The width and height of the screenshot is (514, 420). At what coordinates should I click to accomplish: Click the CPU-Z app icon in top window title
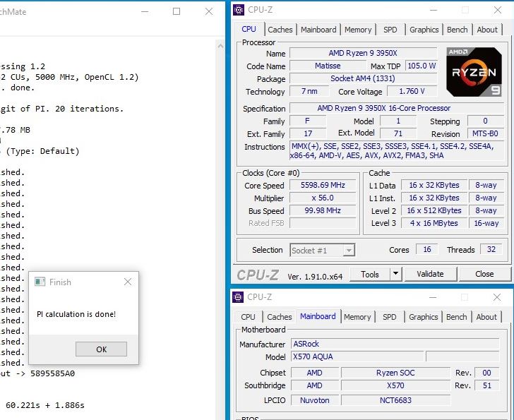(239, 10)
